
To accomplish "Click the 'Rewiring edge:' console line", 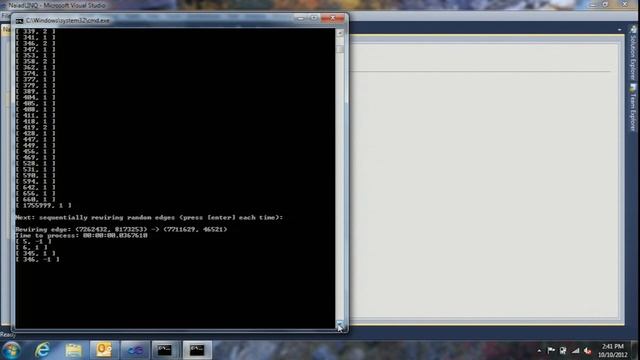I will click(121, 229).
